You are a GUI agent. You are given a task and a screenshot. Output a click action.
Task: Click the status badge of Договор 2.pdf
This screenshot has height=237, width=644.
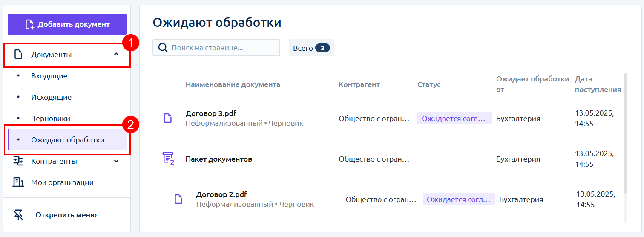tap(459, 199)
